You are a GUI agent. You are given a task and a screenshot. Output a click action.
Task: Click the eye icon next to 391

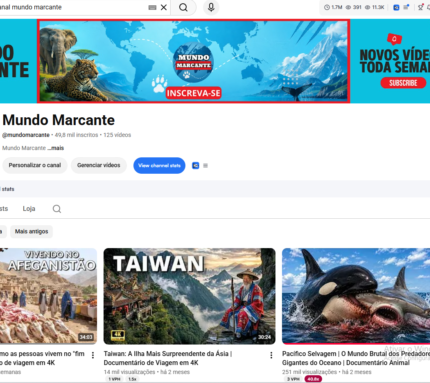[348, 7]
